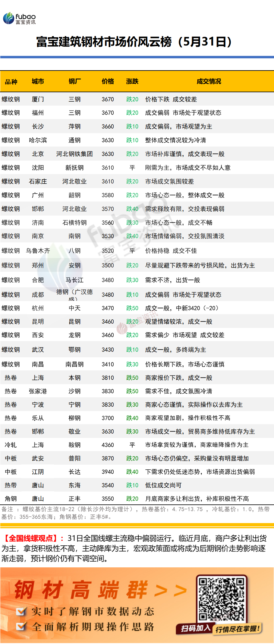Screen dimensions: 274x644
Task: Click the 扫码加入 label
Action: 195,628
